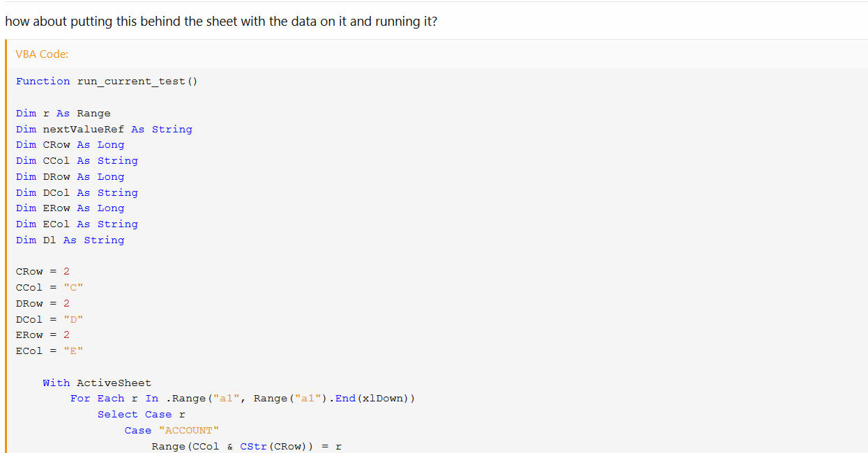Viewport: 868px width, 453px height.
Task: Click the "With ActiveSheet" statement
Action: [x=97, y=383]
